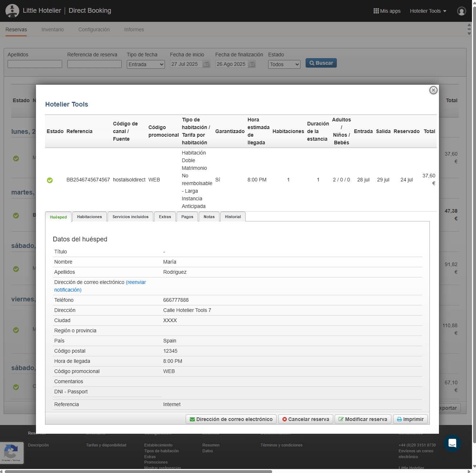Screen dimensions: 476x473
Task: Click the reCAPTCHA badge
Action: [x=12, y=453]
